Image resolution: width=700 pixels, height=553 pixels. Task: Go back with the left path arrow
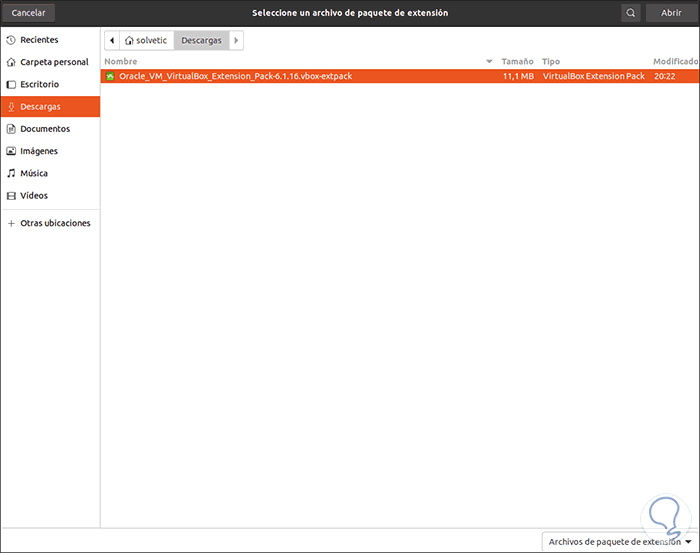pyautogui.click(x=112, y=41)
